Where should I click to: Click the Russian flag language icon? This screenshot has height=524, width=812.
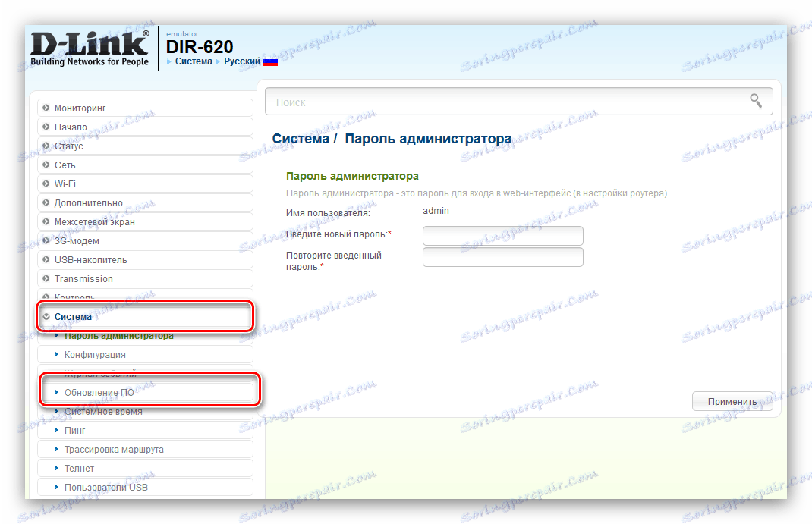pos(270,61)
